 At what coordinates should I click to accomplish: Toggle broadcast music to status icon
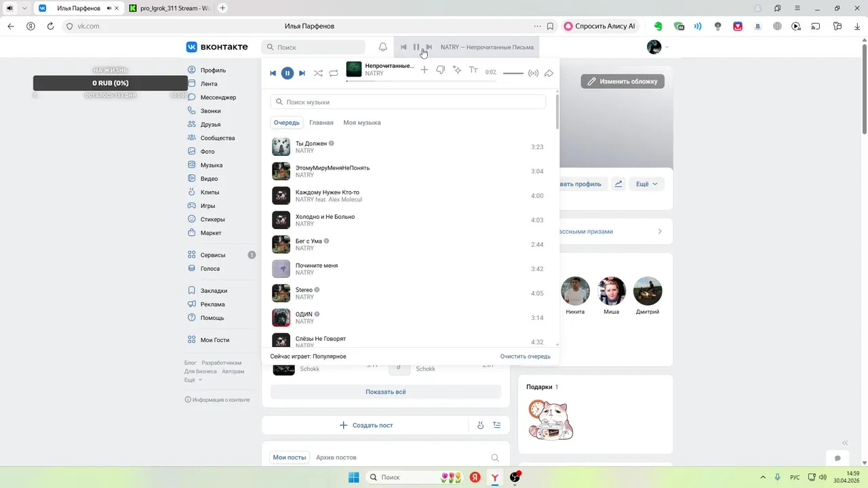(x=534, y=73)
